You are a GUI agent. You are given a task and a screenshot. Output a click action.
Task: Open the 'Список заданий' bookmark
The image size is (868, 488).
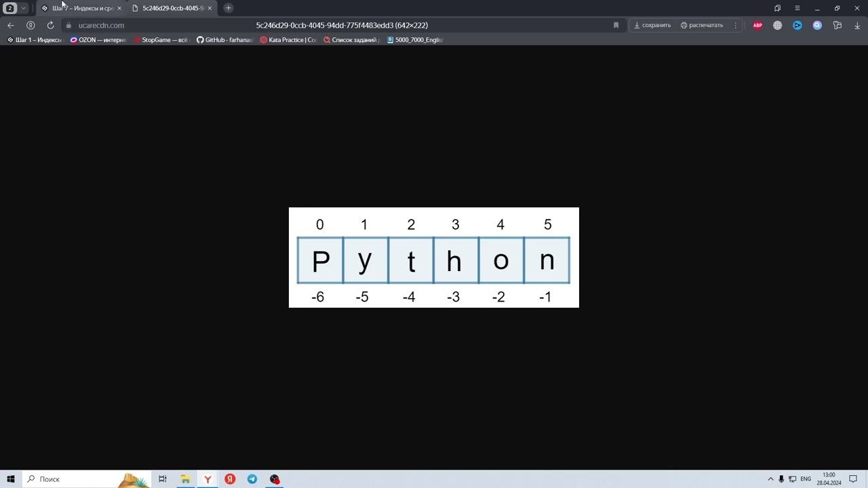pyautogui.click(x=351, y=40)
